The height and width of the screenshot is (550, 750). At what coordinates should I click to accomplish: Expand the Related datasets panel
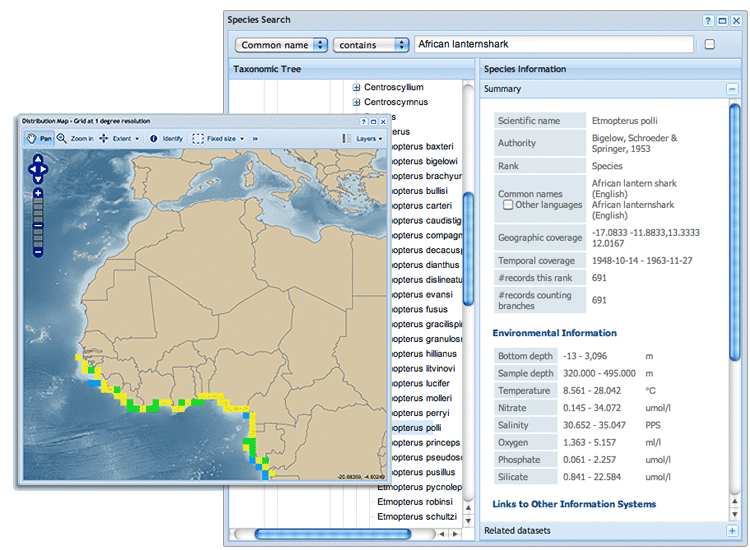pyautogui.click(x=732, y=530)
